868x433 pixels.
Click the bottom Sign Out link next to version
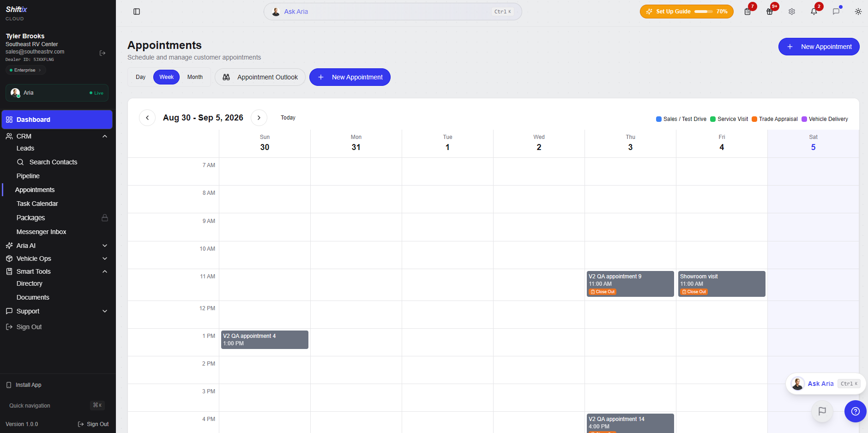[93, 424]
